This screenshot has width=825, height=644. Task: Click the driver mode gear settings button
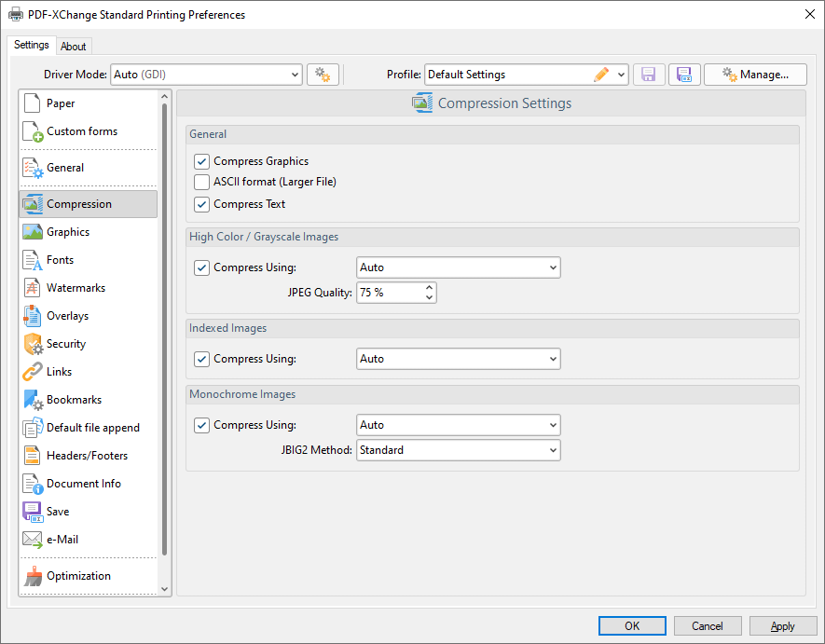[323, 75]
